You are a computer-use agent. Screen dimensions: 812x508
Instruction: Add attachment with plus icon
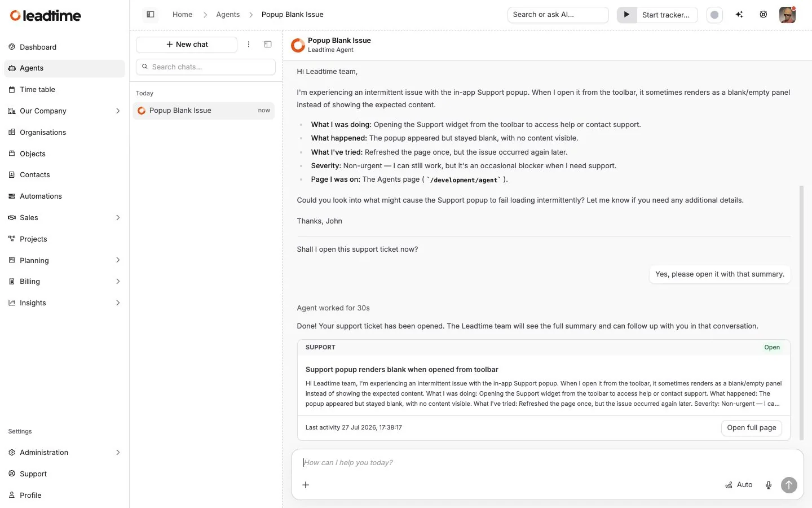point(306,485)
